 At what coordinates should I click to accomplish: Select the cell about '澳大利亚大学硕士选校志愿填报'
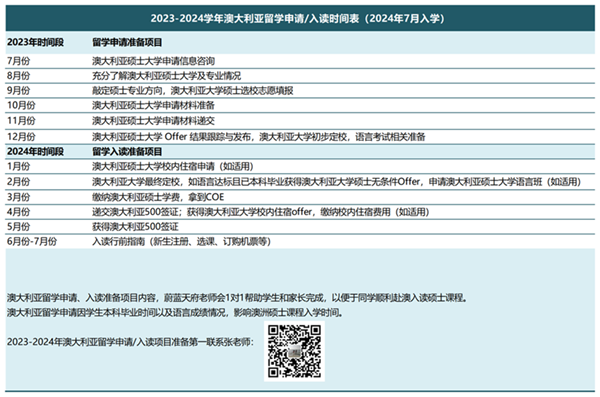(192, 90)
